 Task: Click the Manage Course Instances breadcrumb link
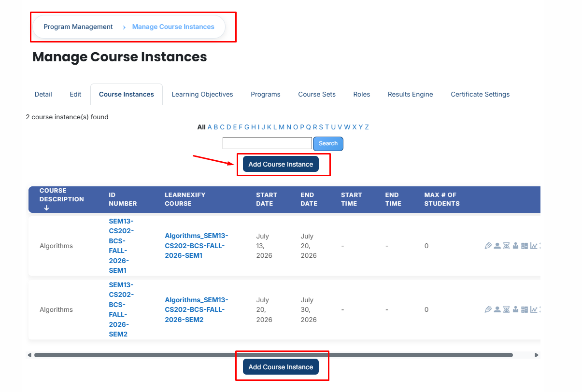click(x=173, y=27)
